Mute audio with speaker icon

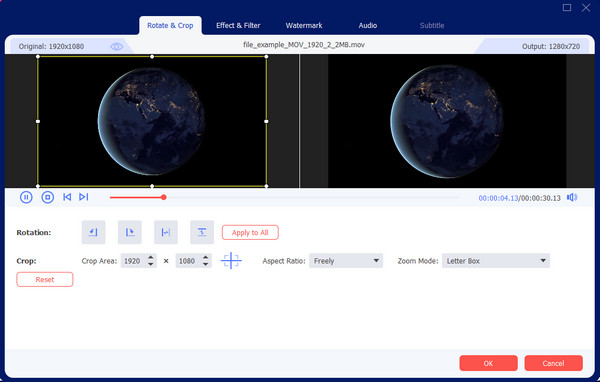coord(572,198)
